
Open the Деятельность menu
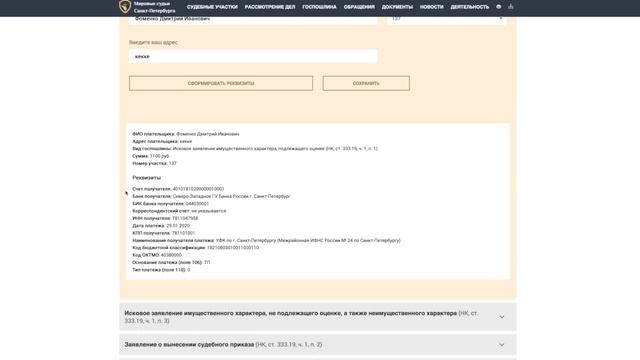(469, 7)
